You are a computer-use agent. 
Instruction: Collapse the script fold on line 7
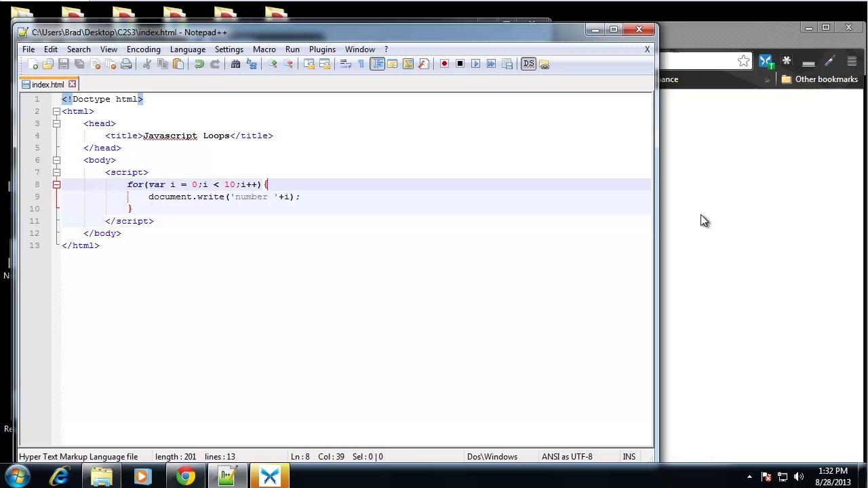(x=56, y=172)
